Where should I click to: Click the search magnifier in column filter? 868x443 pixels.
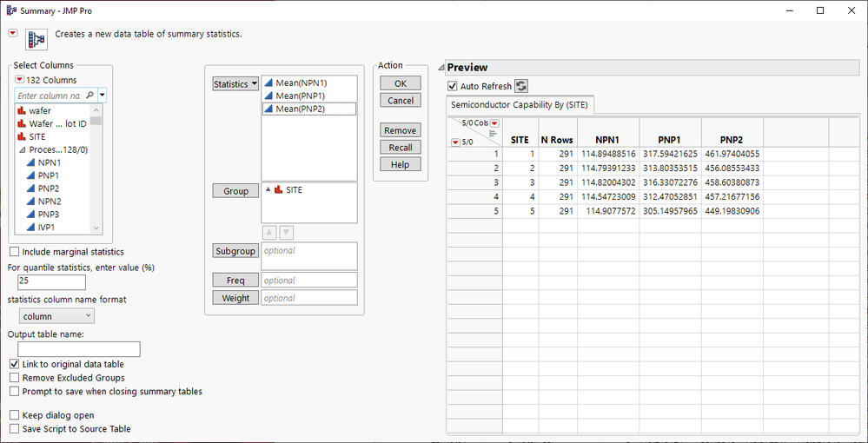tap(89, 96)
